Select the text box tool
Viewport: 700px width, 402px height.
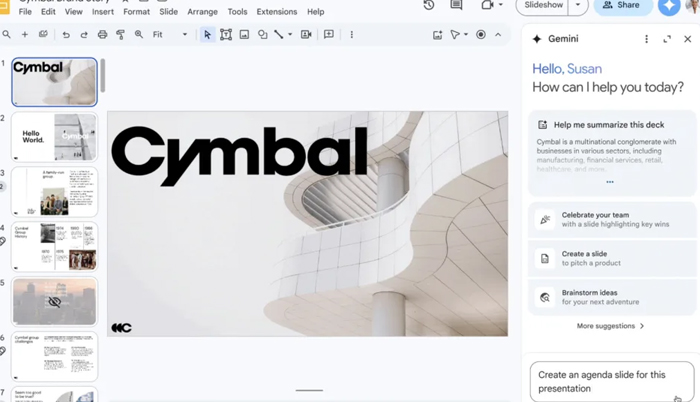[226, 34]
